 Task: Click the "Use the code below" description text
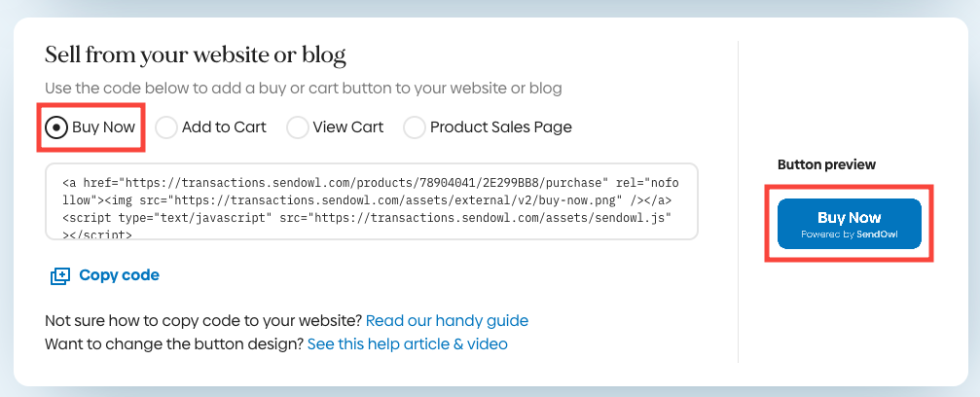click(304, 89)
